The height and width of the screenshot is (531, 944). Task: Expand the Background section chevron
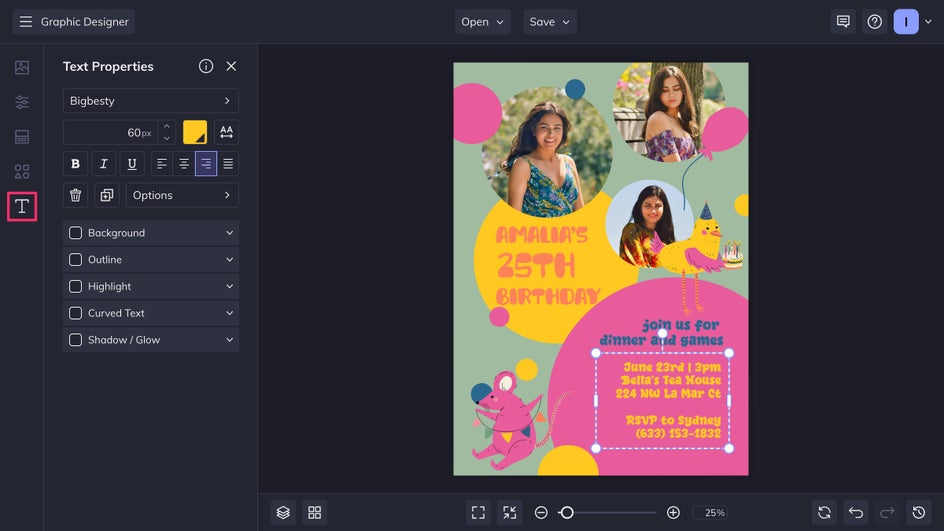click(x=229, y=233)
